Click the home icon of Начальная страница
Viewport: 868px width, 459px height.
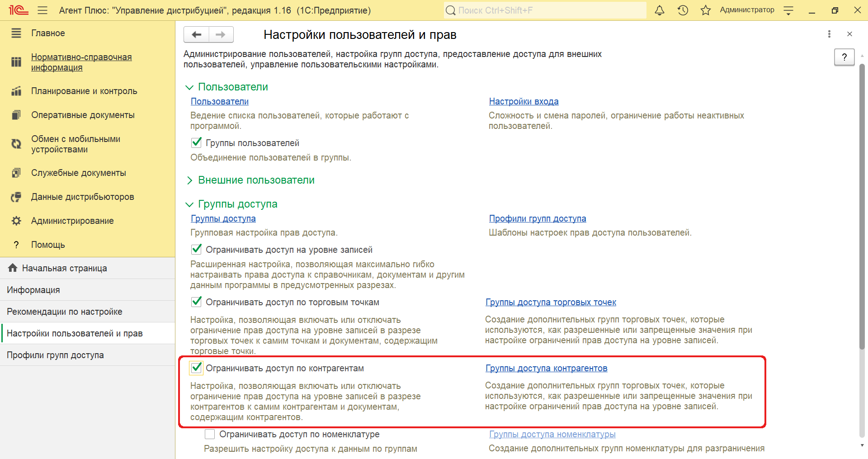(x=13, y=268)
